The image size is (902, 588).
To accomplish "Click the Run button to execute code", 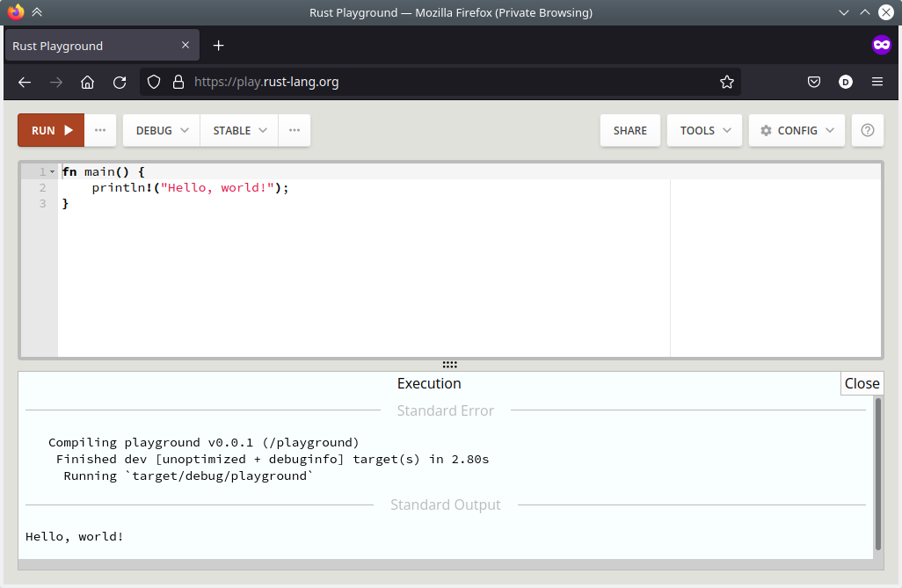I will click(x=51, y=130).
